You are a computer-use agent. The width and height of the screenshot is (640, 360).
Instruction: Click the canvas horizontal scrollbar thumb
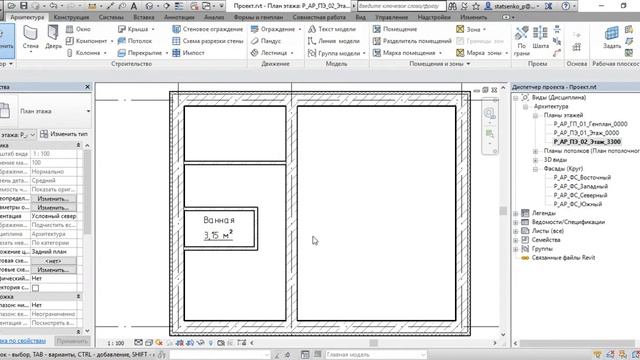pos(373,343)
